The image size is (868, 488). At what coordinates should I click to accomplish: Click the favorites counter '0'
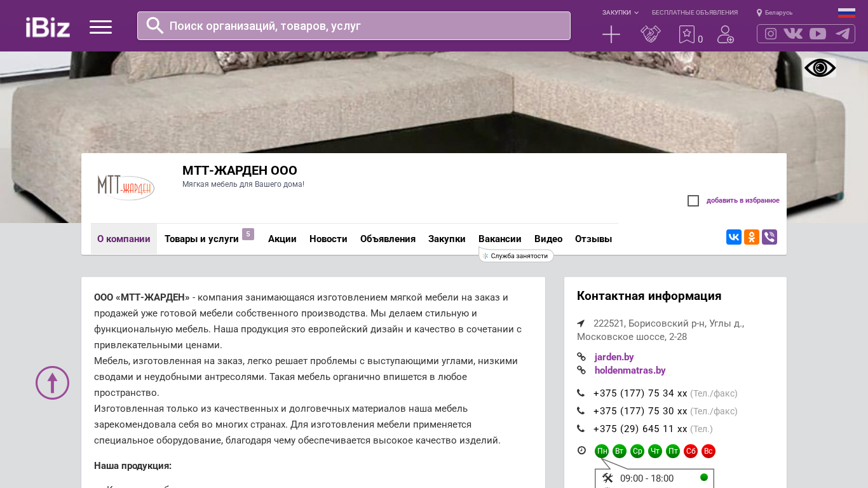pos(700,39)
